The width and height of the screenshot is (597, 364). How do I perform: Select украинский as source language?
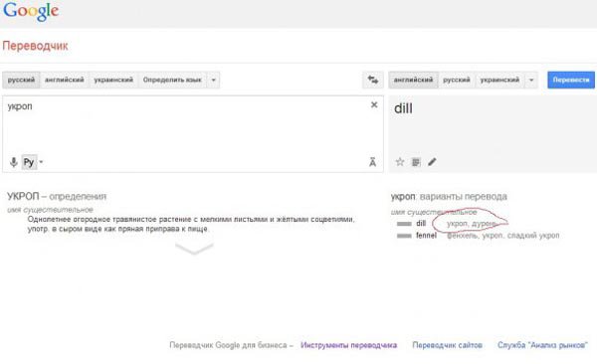point(113,80)
